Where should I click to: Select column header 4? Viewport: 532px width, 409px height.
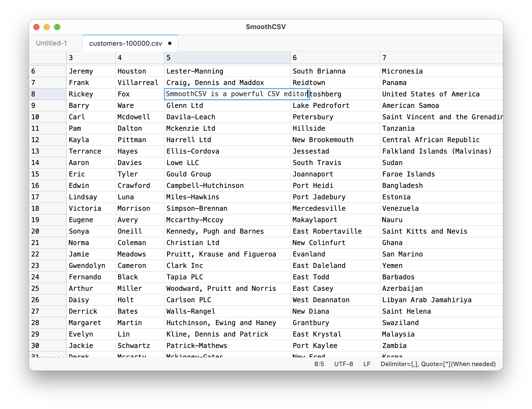140,58
